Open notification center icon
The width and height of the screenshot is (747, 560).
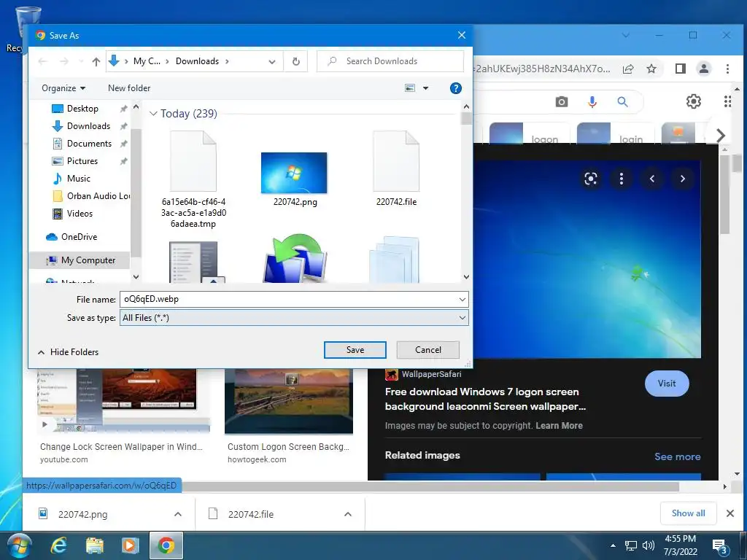pos(719,546)
